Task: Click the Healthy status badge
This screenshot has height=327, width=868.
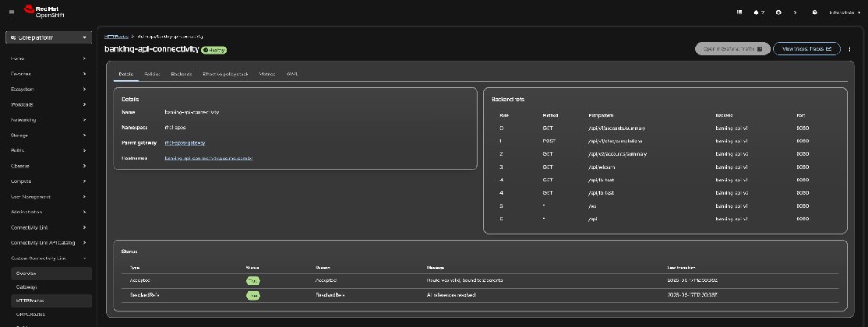Action: [x=214, y=50]
